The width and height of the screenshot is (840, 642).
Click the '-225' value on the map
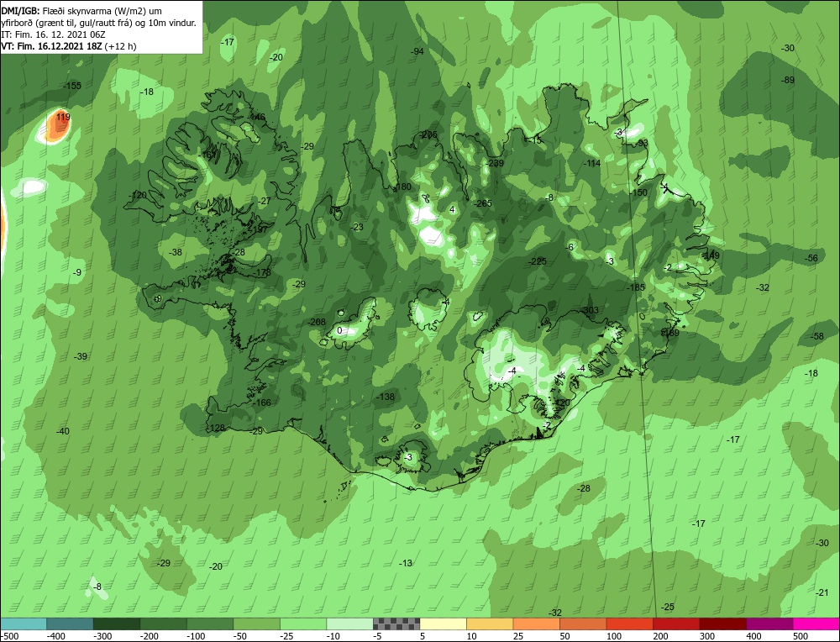(538, 261)
